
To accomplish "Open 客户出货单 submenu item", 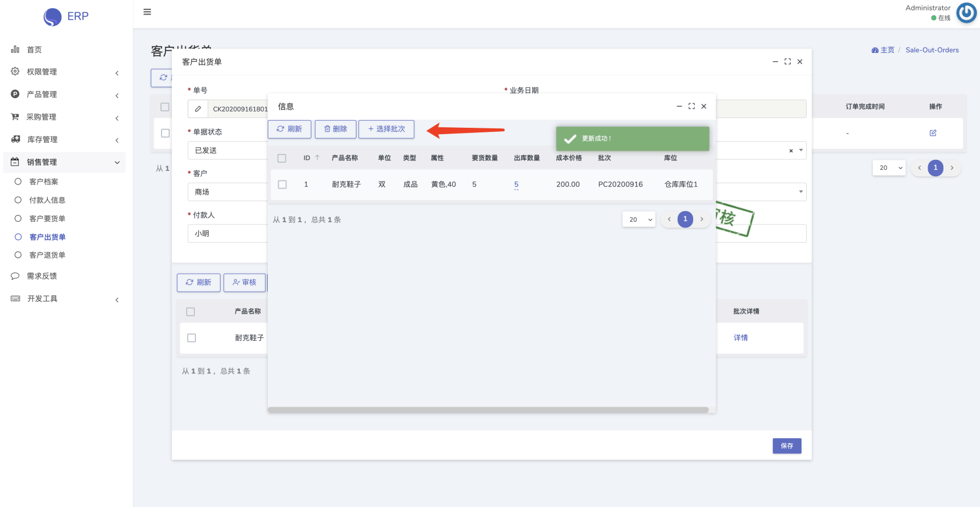I will pyautogui.click(x=47, y=237).
